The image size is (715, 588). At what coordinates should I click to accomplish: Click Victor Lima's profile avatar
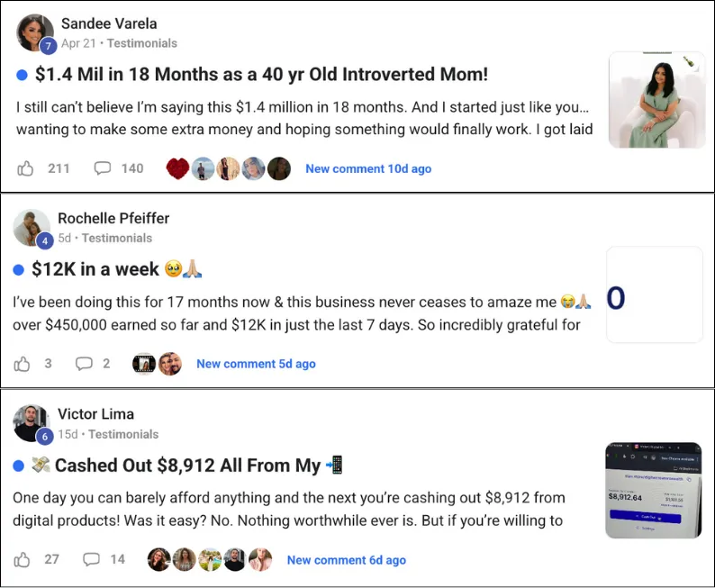tap(31, 423)
